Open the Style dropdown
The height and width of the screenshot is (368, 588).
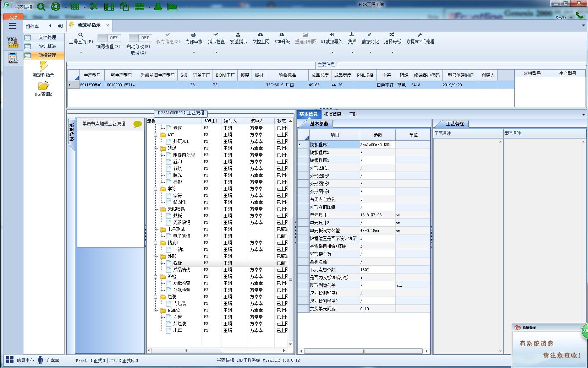click(x=564, y=18)
